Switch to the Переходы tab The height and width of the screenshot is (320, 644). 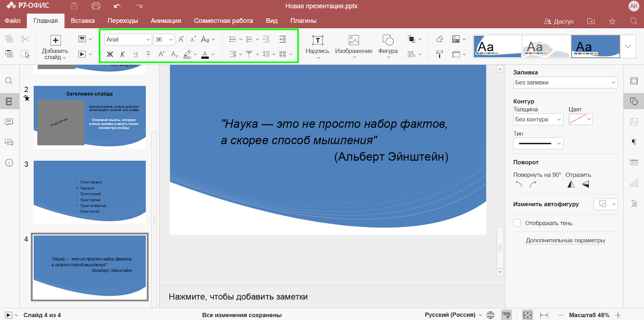pos(123,21)
